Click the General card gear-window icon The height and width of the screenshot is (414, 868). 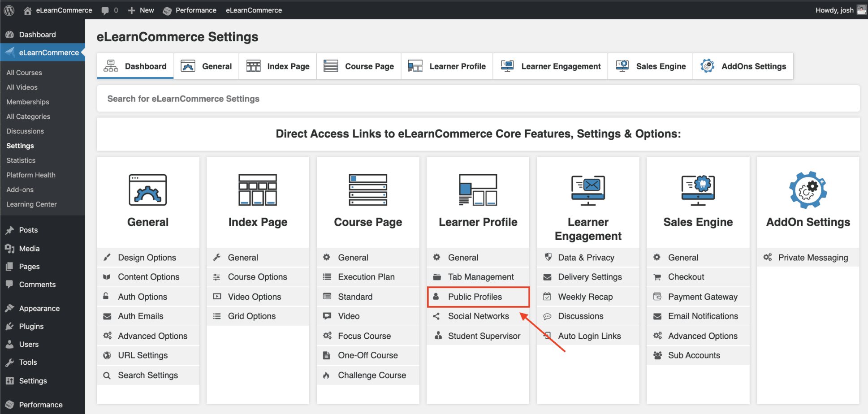tap(148, 190)
